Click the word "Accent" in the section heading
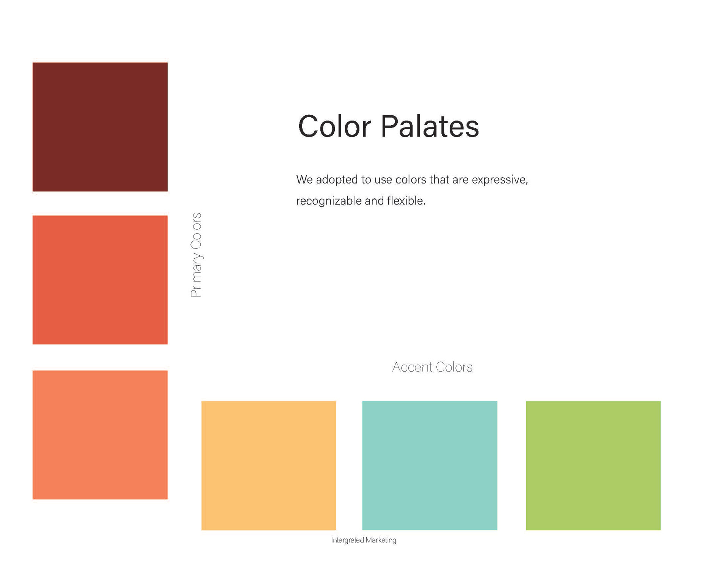728x563 pixels. coord(412,367)
